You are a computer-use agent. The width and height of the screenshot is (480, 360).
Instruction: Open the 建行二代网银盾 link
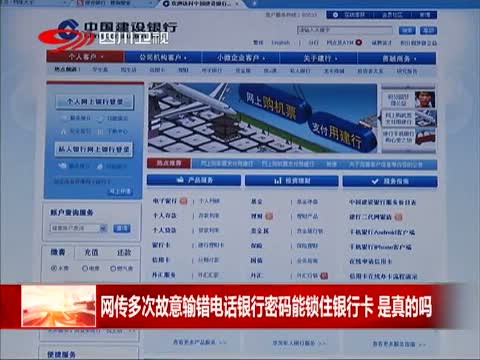tap(370, 217)
